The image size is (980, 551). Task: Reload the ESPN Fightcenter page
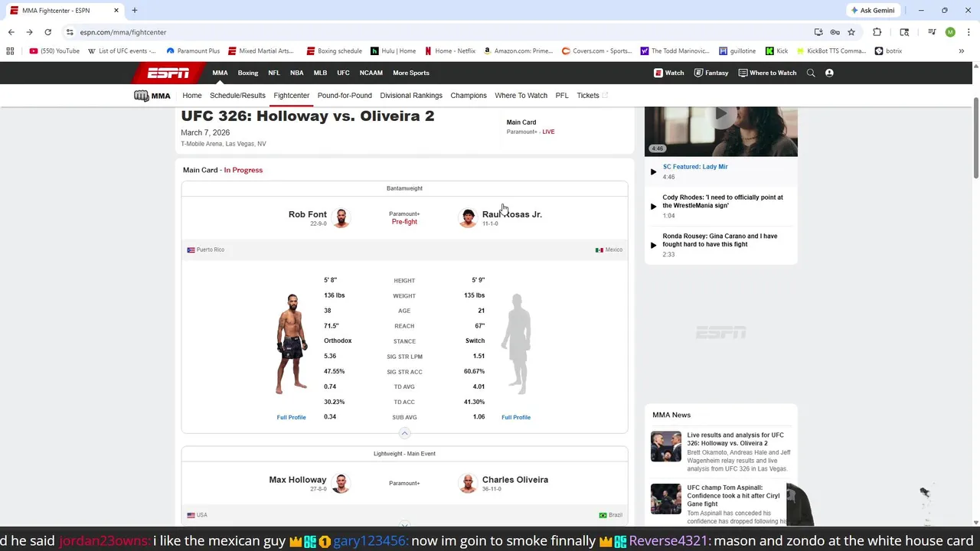coord(47,32)
